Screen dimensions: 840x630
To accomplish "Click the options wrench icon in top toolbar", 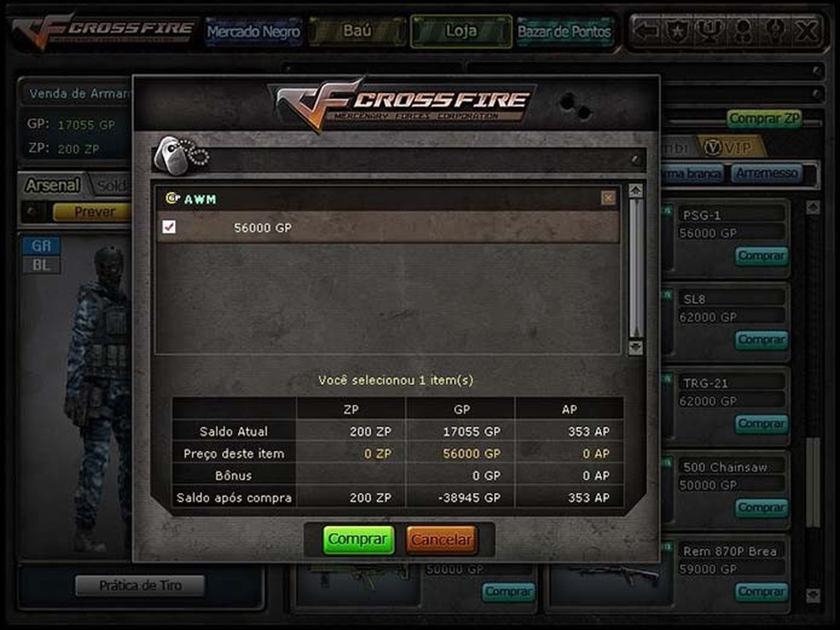I will 773,31.
